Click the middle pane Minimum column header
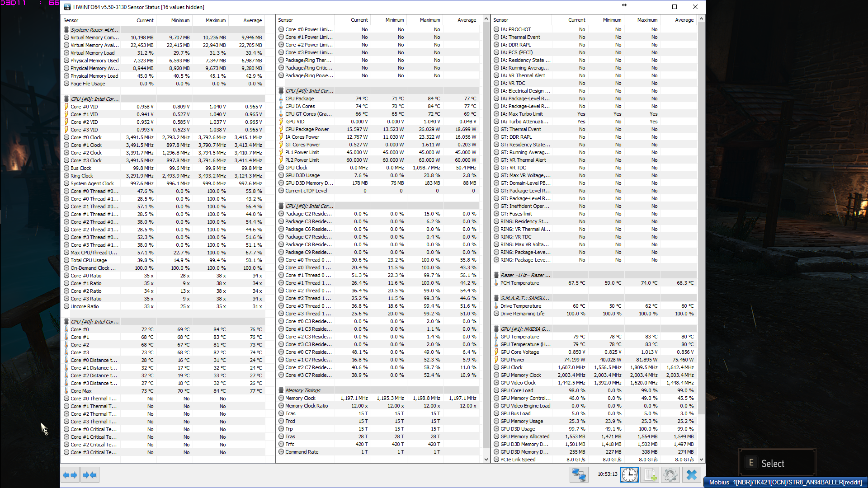 click(389, 20)
